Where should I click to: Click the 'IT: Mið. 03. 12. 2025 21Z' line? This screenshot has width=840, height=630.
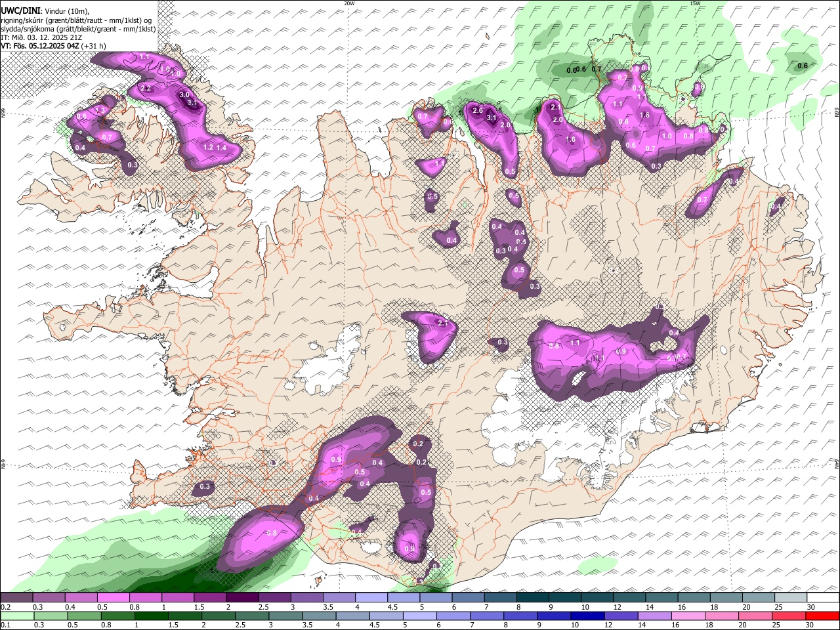tap(41, 37)
